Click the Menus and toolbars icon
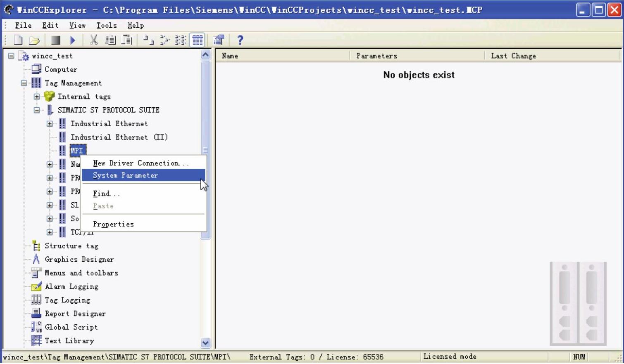This screenshot has width=624, height=364. (x=36, y=273)
